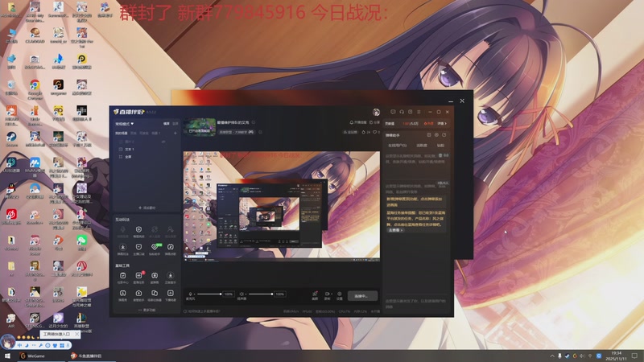The height and width of the screenshot is (362, 644).
Task: Click the 去查看 > link in notice
Action: coord(395,230)
